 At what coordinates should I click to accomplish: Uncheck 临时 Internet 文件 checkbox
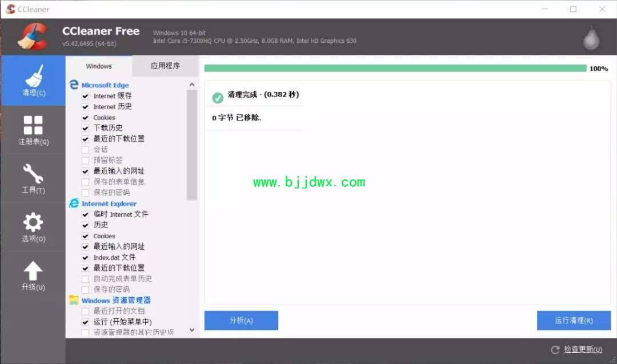(x=85, y=214)
